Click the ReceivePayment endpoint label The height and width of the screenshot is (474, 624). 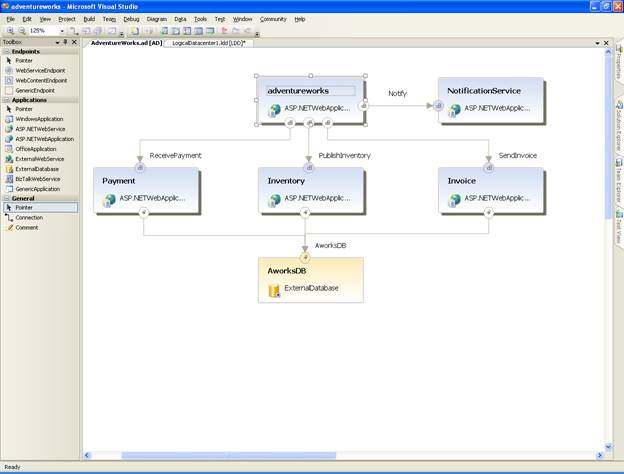click(176, 156)
